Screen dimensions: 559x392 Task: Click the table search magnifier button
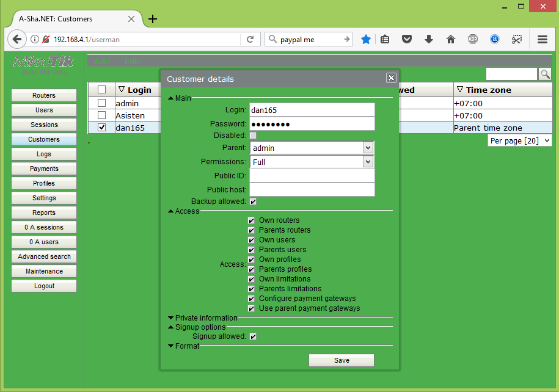(x=545, y=74)
